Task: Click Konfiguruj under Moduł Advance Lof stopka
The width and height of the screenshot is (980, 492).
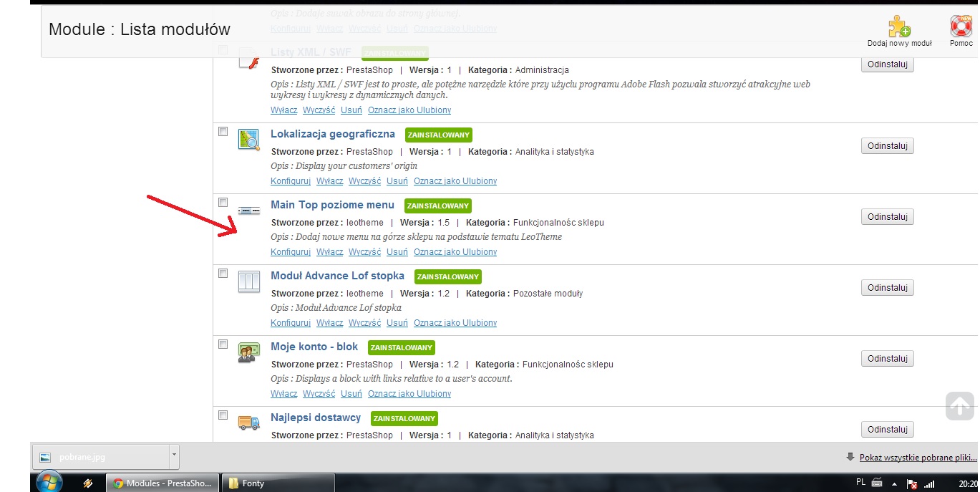Action: pyautogui.click(x=291, y=323)
